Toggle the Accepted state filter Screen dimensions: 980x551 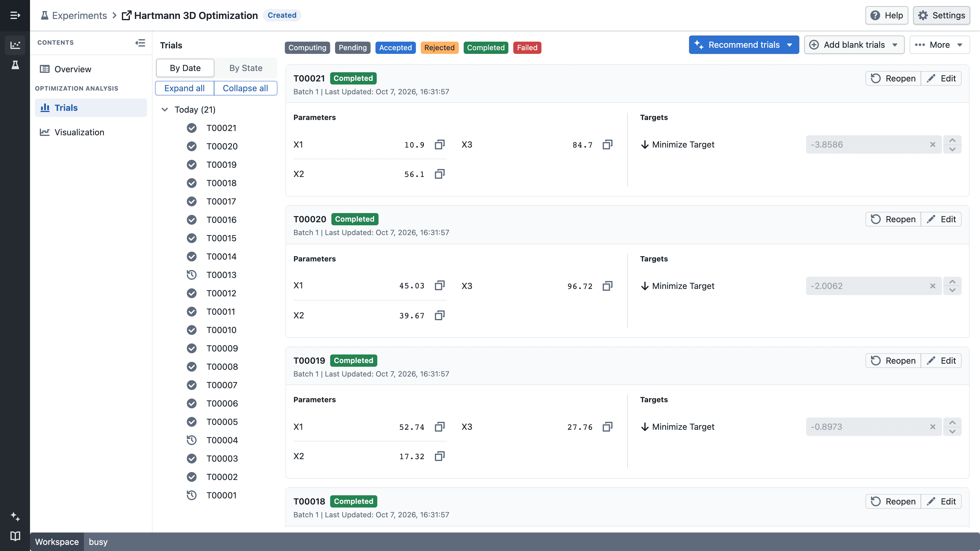(x=395, y=47)
